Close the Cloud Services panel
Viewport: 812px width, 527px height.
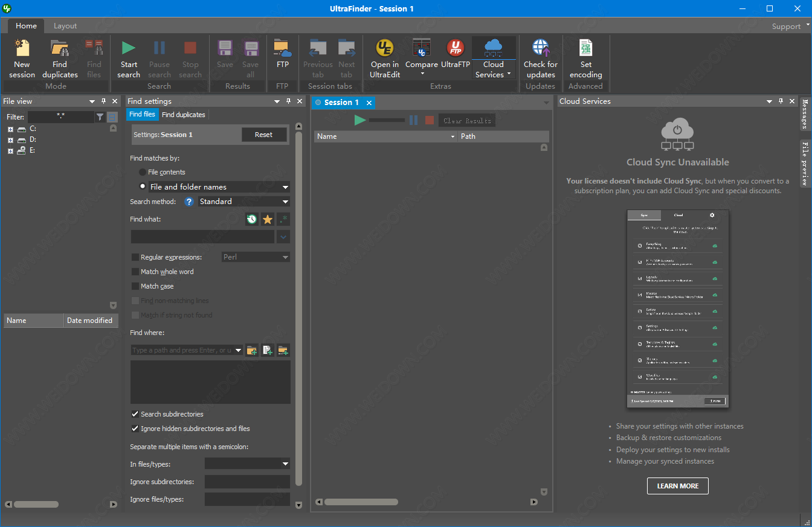click(791, 101)
